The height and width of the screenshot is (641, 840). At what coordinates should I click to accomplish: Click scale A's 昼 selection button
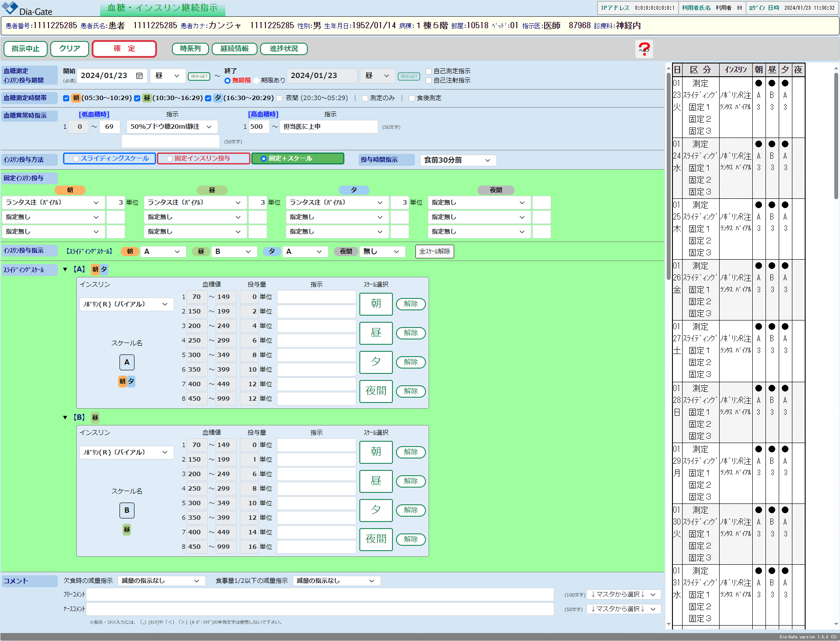pyautogui.click(x=376, y=333)
